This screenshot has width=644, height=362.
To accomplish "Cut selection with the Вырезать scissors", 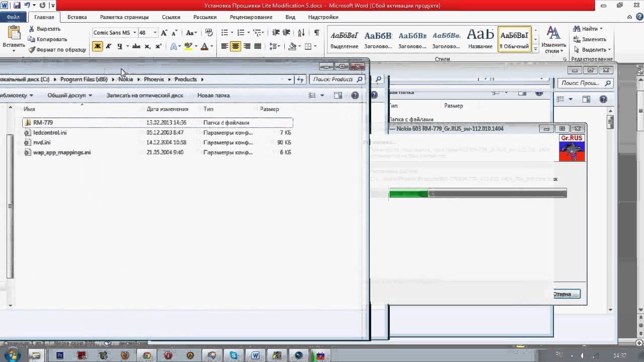I will click(x=44, y=29).
